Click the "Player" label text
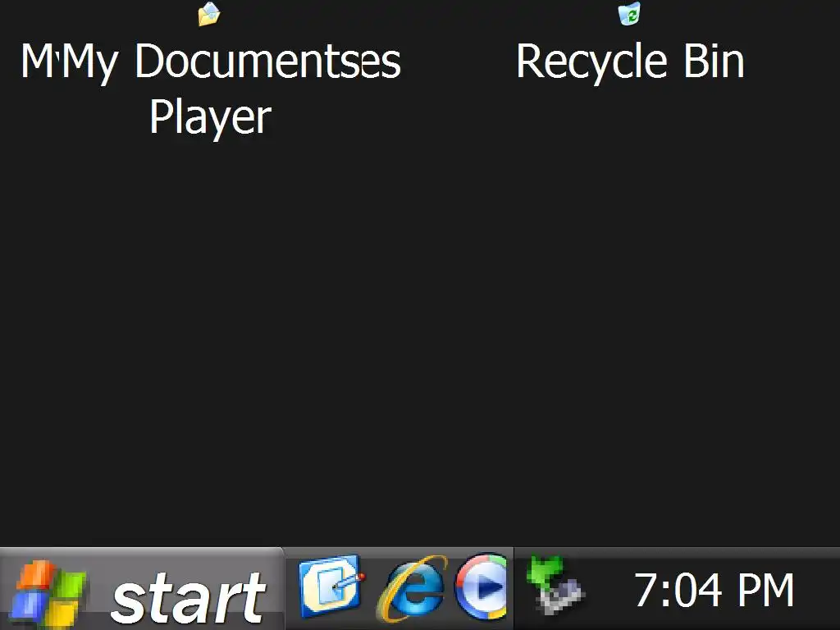This screenshot has height=630, width=840. 210,118
